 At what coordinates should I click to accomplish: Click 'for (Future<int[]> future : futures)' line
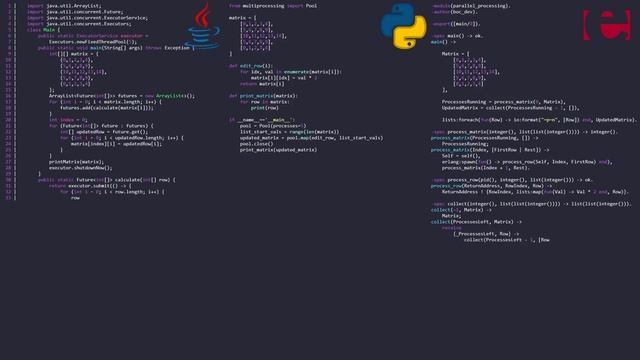[101, 126]
